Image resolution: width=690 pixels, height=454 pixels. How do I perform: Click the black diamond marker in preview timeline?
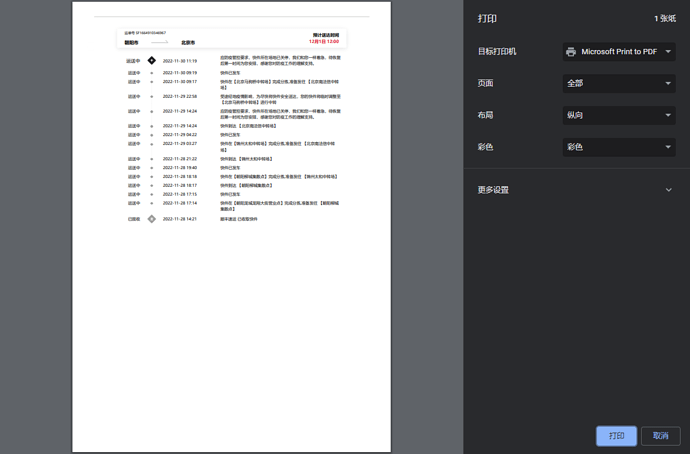pyautogui.click(x=152, y=61)
